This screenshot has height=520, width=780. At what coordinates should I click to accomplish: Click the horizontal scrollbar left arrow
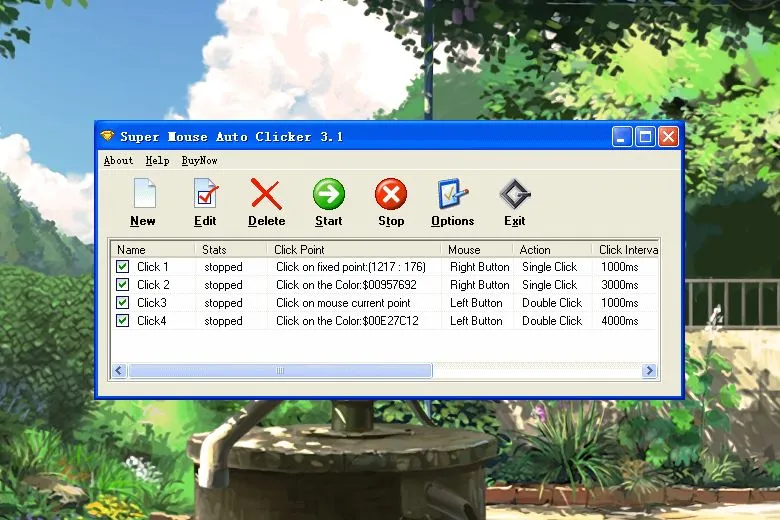pyautogui.click(x=118, y=371)
